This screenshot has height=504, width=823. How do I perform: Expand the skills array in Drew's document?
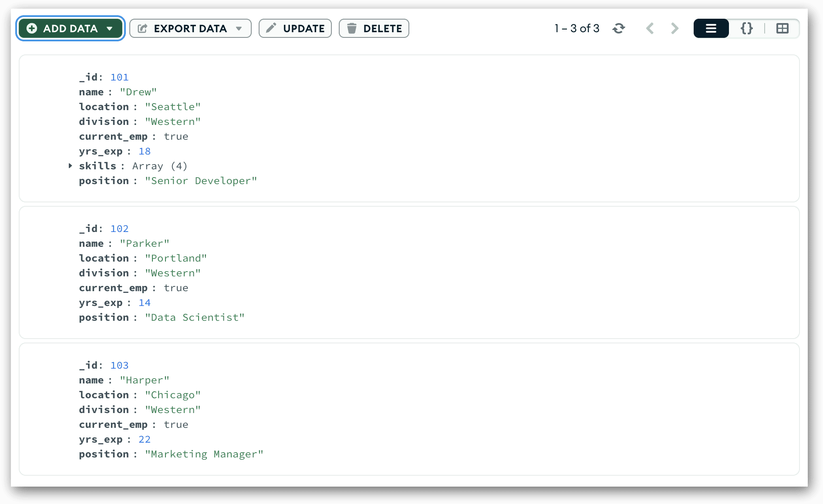tap(70, 166)
